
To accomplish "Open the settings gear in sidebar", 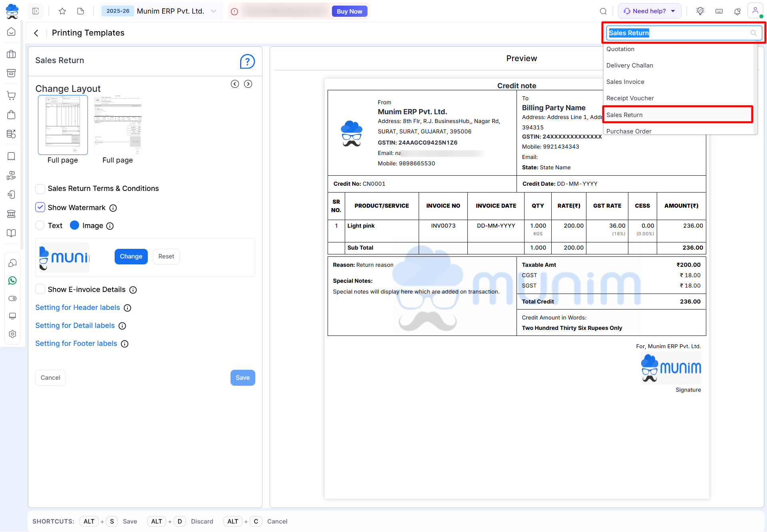I will (12, 334).
